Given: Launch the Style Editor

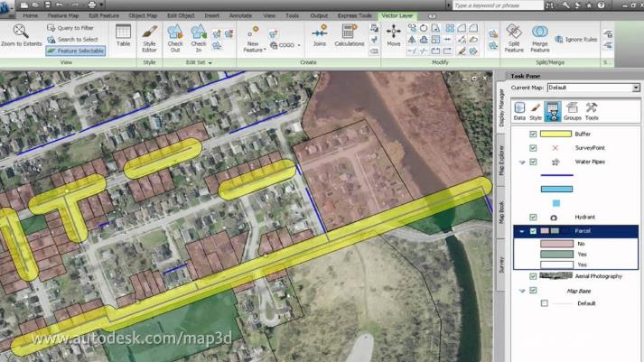Looking at the screenshot, I should click(149, 36).
